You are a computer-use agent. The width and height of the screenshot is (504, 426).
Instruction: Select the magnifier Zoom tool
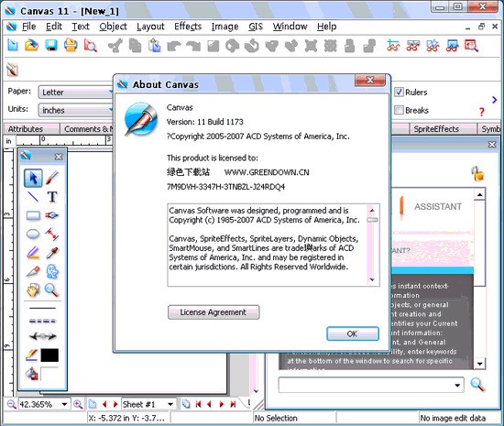pyautogui.click(x=51, y=289)
